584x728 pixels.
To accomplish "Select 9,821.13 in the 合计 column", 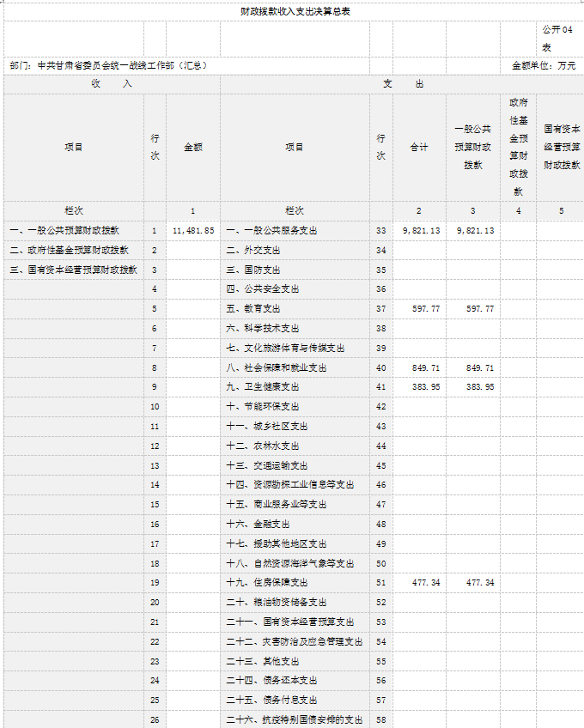I will (x=422, y=230).
